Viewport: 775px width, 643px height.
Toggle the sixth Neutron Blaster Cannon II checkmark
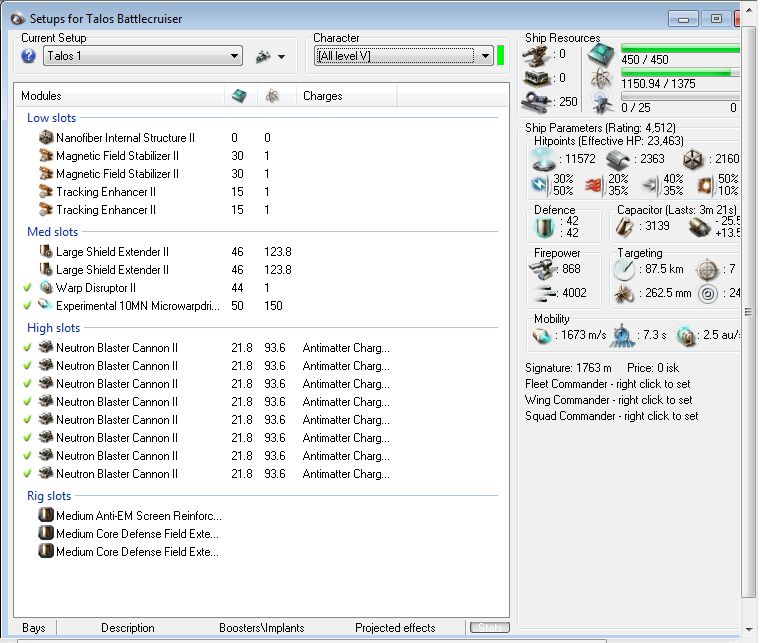pos(28,437)
